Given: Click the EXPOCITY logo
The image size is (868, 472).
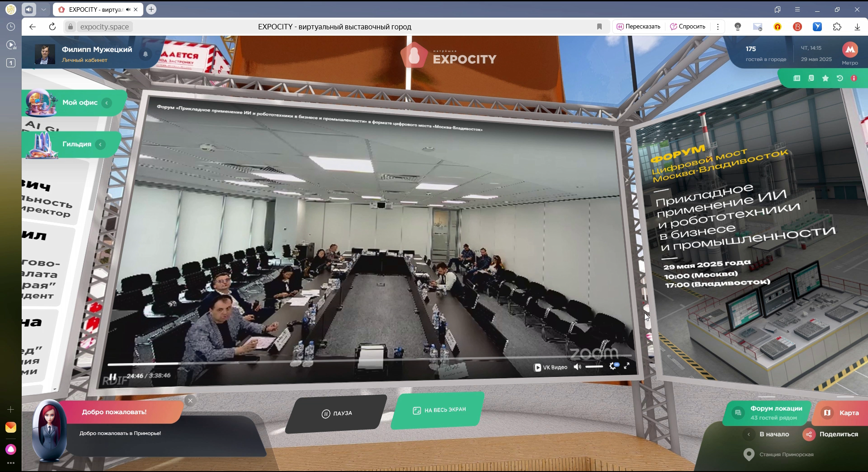Looking at the screenshot, I should pyautogui.click(x=448, y=55).
